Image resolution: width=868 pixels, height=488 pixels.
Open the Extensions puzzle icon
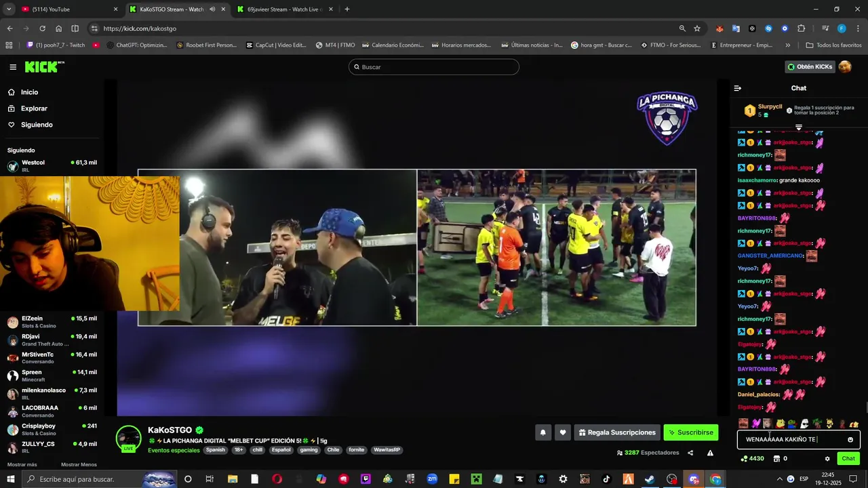pyautogui.click(x=802, y=28)
